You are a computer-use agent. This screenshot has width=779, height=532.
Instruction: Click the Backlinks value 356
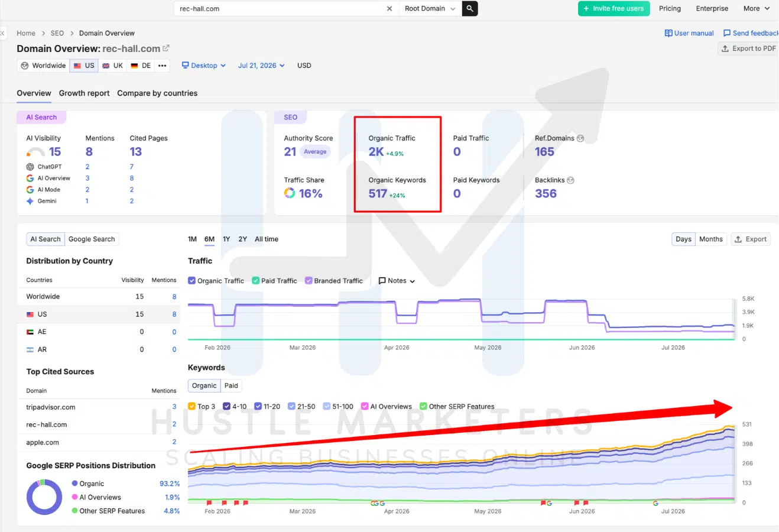pyautogui.click(x=546, y=194)
